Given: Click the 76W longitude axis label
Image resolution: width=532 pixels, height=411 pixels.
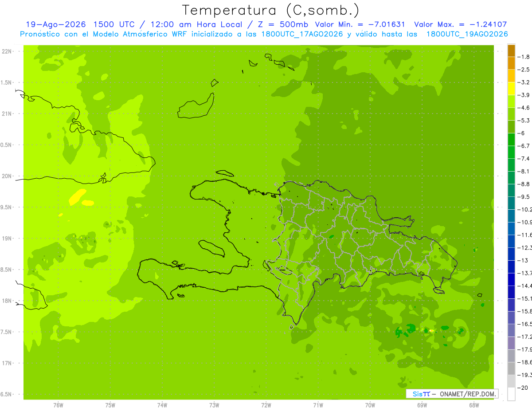Looking at the screenshot, I should point(58,405).
